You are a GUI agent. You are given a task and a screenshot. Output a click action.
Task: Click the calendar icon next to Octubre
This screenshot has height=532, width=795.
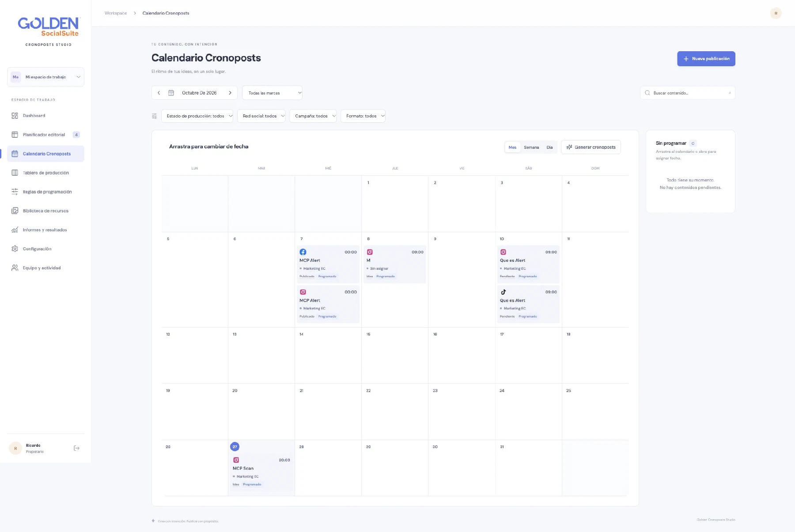[x=171, y=93]
